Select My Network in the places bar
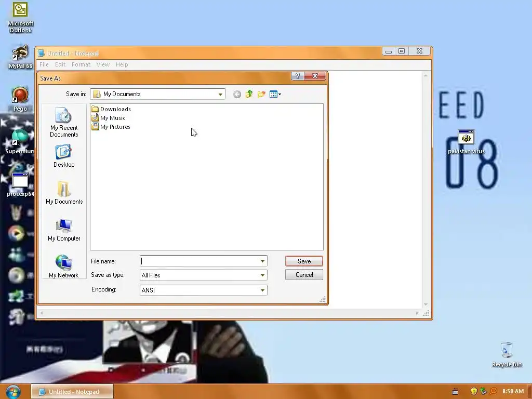This screenshot has height=399, width=532. click(63, 267)
